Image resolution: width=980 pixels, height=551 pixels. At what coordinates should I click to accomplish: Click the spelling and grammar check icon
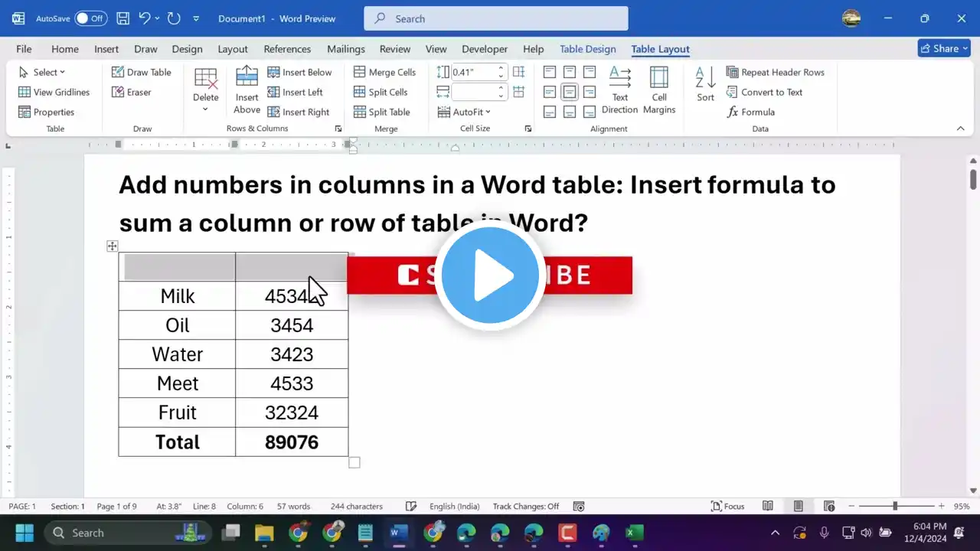pos(411,507)
